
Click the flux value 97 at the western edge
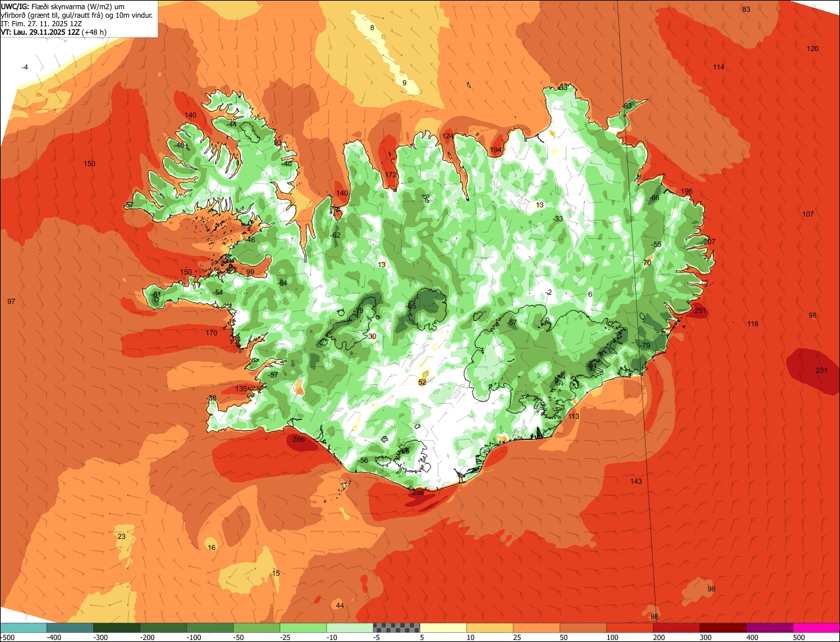11,301
